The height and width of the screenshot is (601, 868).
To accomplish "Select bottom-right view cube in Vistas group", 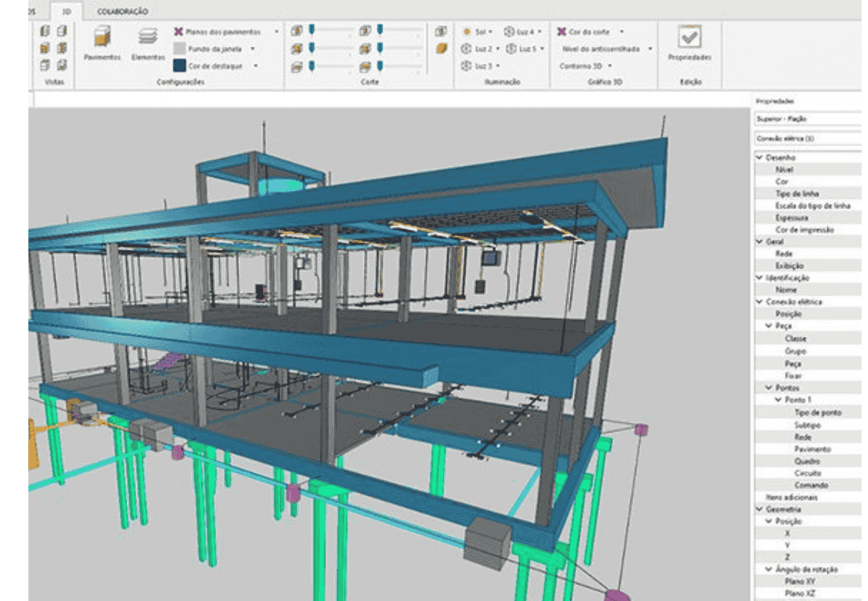I will 61,65.
